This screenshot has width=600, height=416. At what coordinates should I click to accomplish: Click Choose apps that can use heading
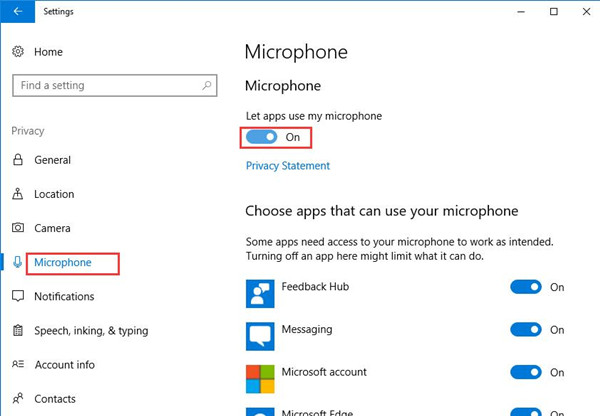click(x=382, y=211)
